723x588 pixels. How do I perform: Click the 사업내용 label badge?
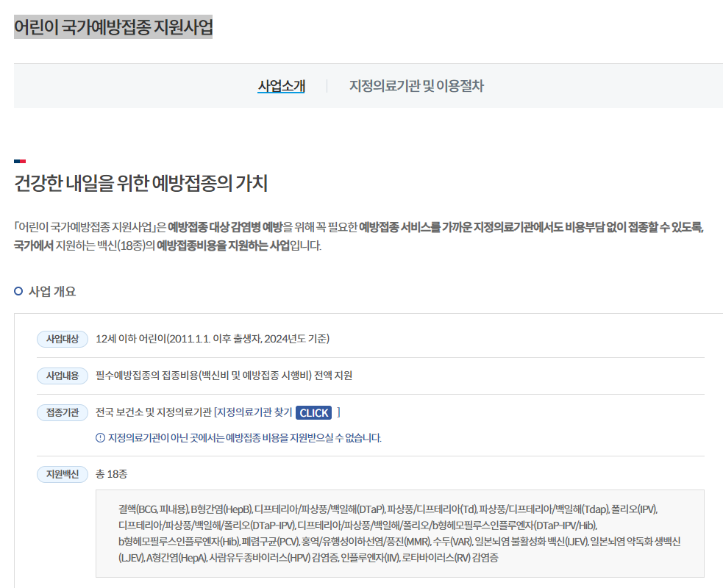pos(62,376)
